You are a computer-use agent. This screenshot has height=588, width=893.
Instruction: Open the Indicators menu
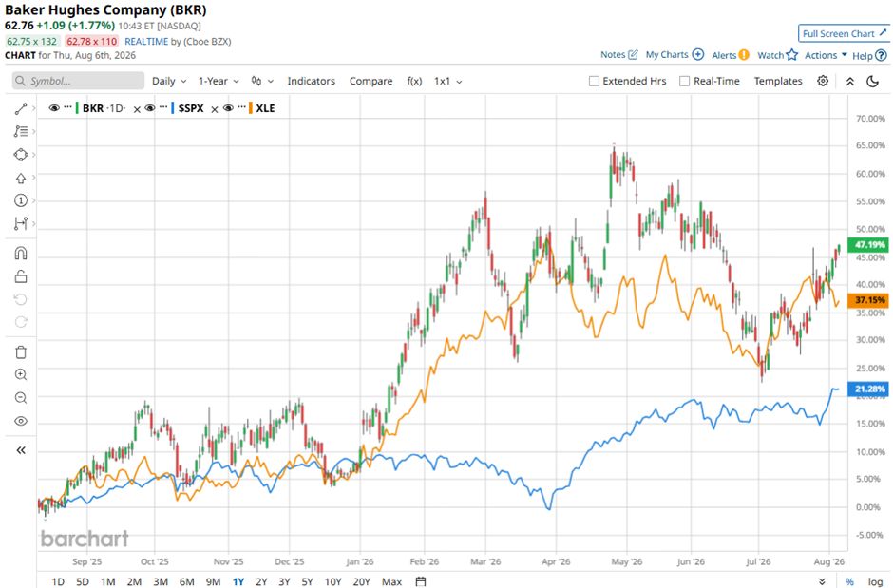[311, 82]
